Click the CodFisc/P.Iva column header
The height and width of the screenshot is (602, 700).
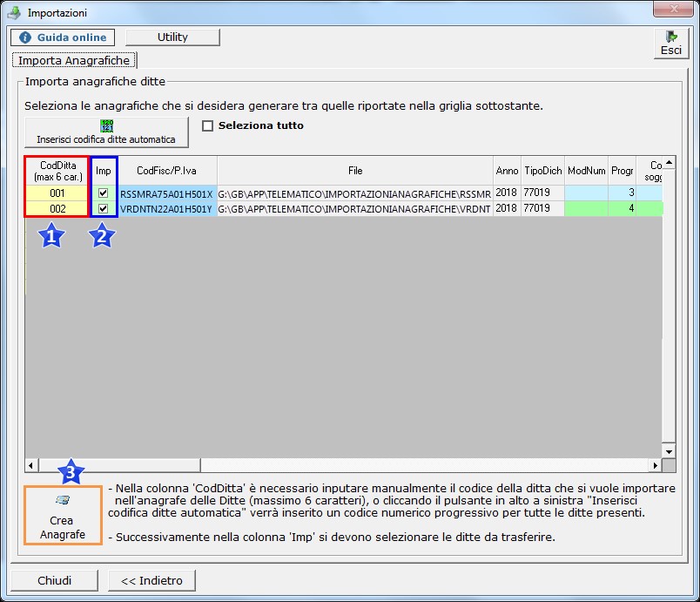coord(167,171)
